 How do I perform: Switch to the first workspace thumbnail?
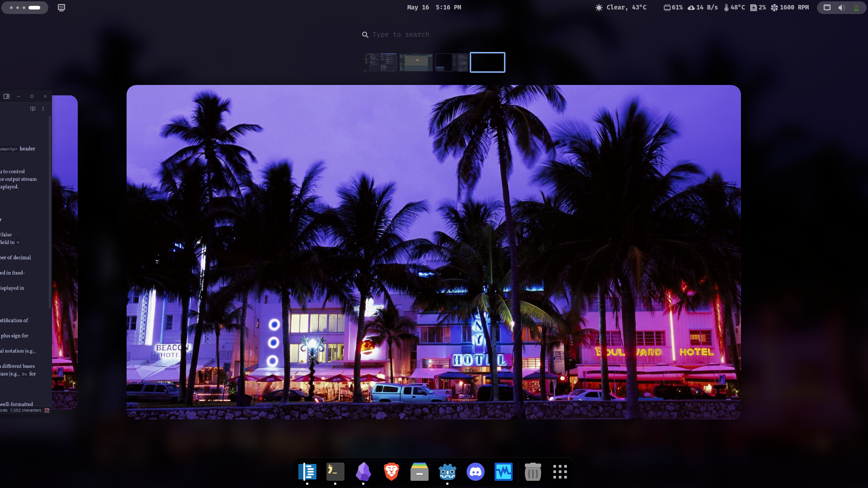pos(380,62)
